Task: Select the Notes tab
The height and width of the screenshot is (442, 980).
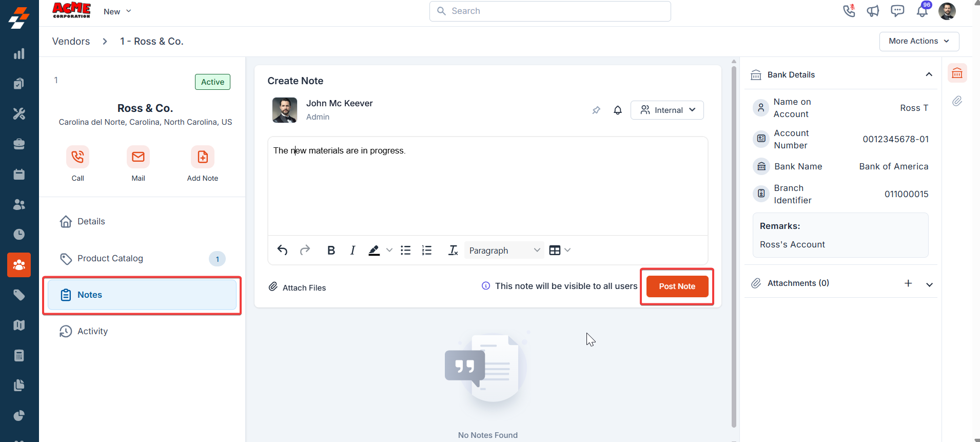Action: coord(142,295)
